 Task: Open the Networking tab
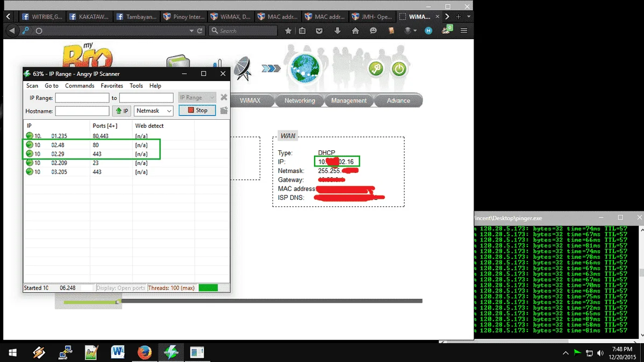point(299,100)
